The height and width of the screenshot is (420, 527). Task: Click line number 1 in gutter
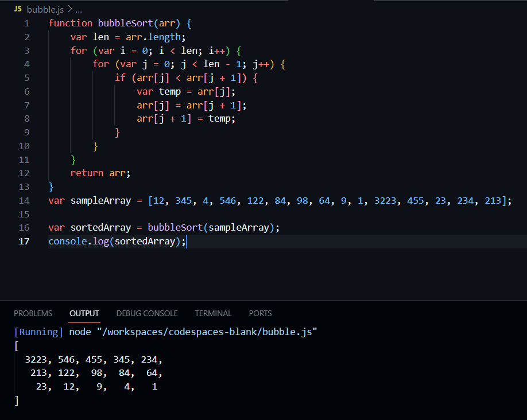click(27, 24)
